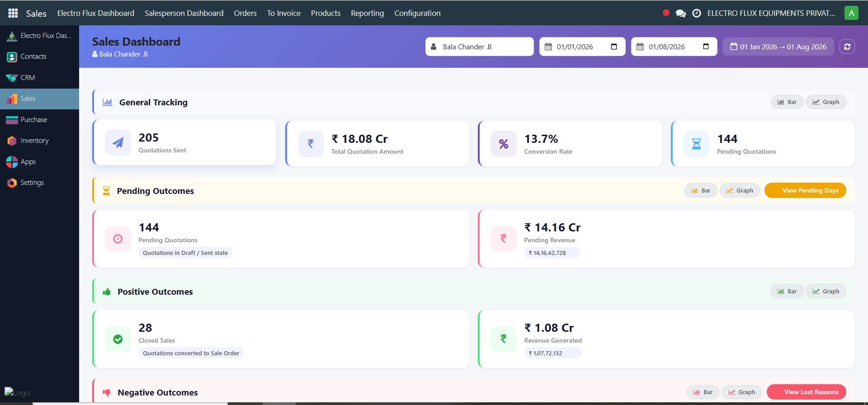Open Purchase app in sidebar
Viewport: 868px width, 405px height.
tap(39, 120)
